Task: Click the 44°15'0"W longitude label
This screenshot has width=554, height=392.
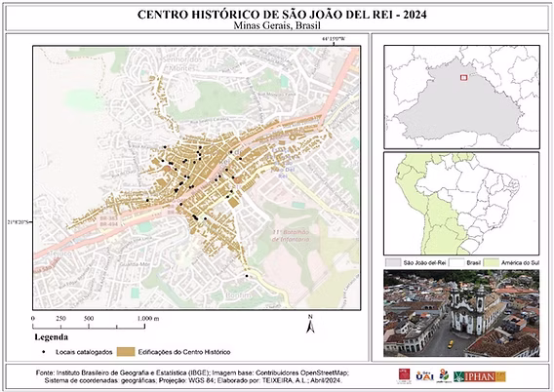Action: [x=334, y=39]
